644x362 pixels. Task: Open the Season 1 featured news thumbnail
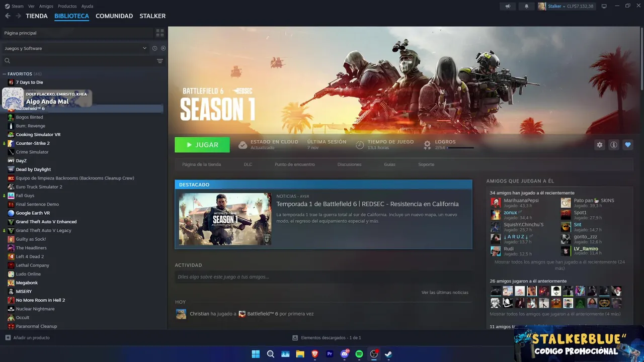click(225, 219)
